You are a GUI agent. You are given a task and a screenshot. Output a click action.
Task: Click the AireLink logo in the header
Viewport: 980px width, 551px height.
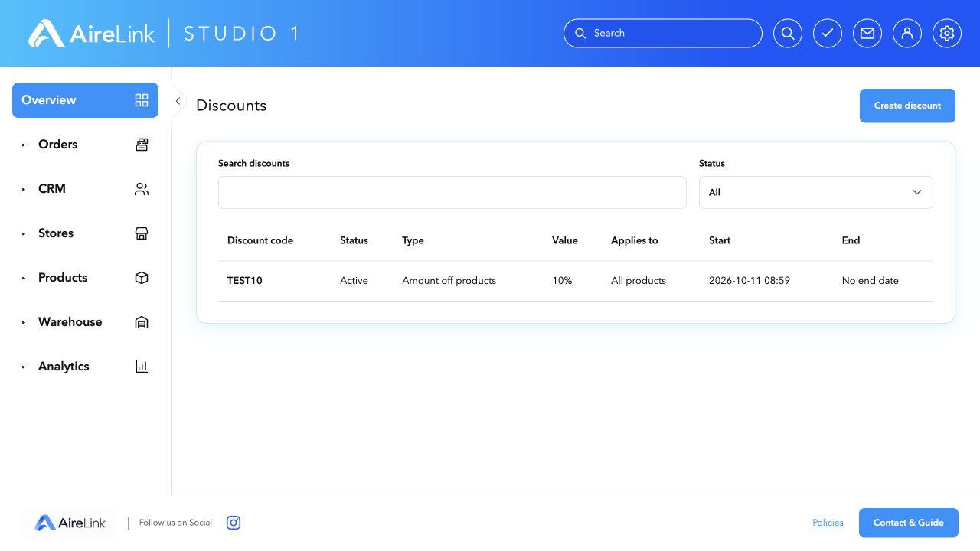tap(91, 34)
